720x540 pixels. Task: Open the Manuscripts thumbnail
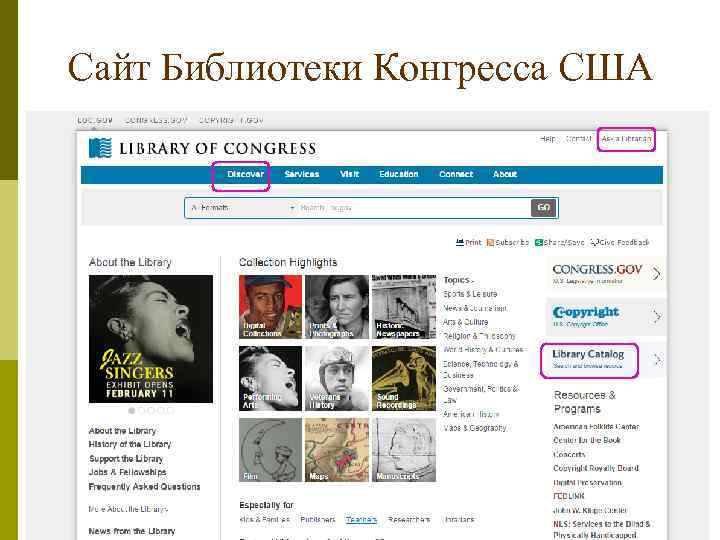(x=404, y=450)
